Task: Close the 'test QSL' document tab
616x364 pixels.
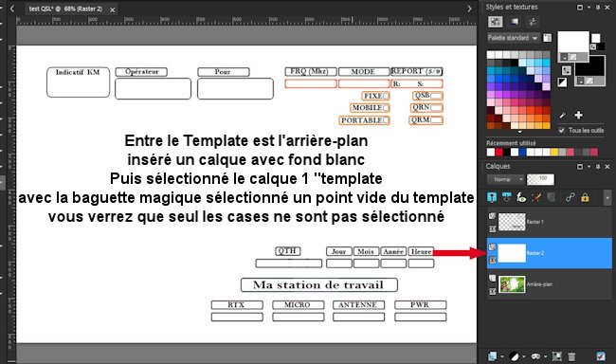Action: (x=113, y=9)
